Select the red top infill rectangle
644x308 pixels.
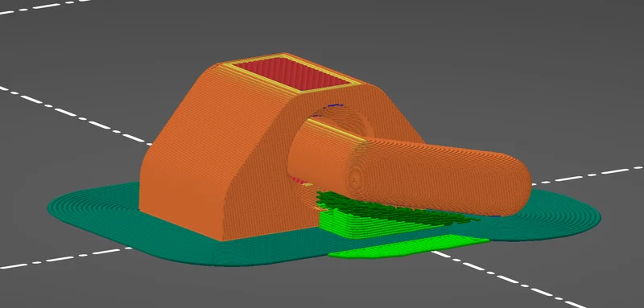pyautogui.click(x=291, y=74)
